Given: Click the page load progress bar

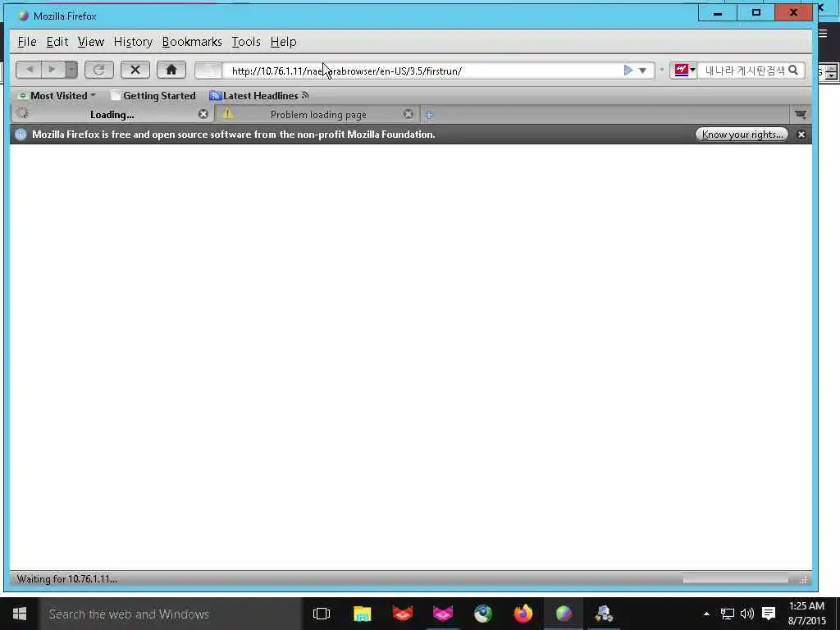Looking at the screenshot, I should coord(735,579).
